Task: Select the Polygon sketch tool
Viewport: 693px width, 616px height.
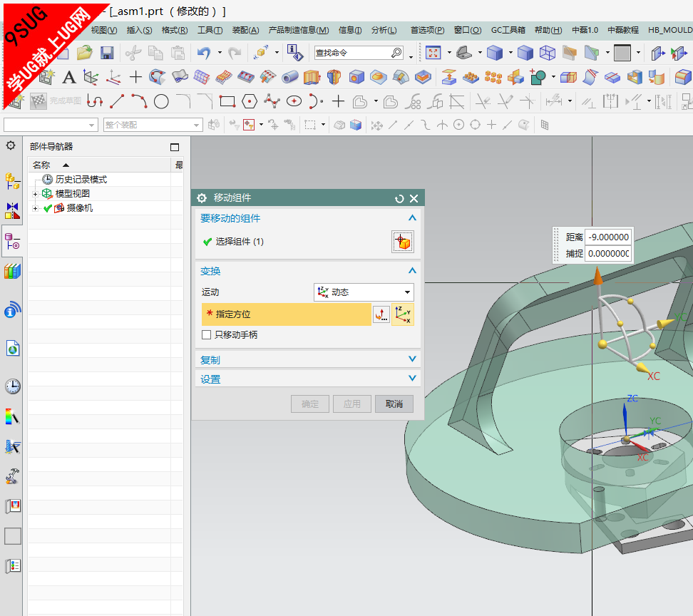Action: click(250, 101)
